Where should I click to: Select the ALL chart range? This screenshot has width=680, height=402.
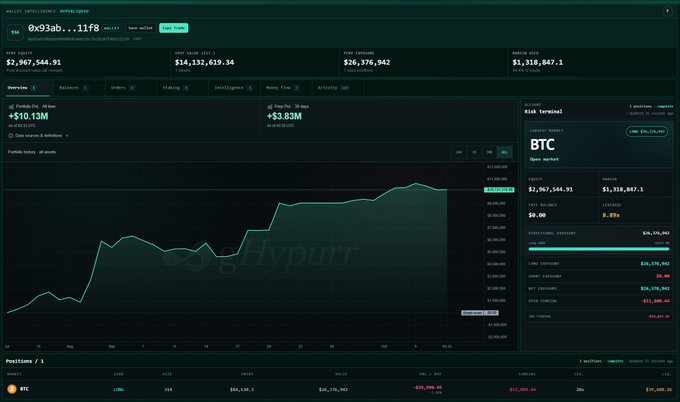point(504,152)
